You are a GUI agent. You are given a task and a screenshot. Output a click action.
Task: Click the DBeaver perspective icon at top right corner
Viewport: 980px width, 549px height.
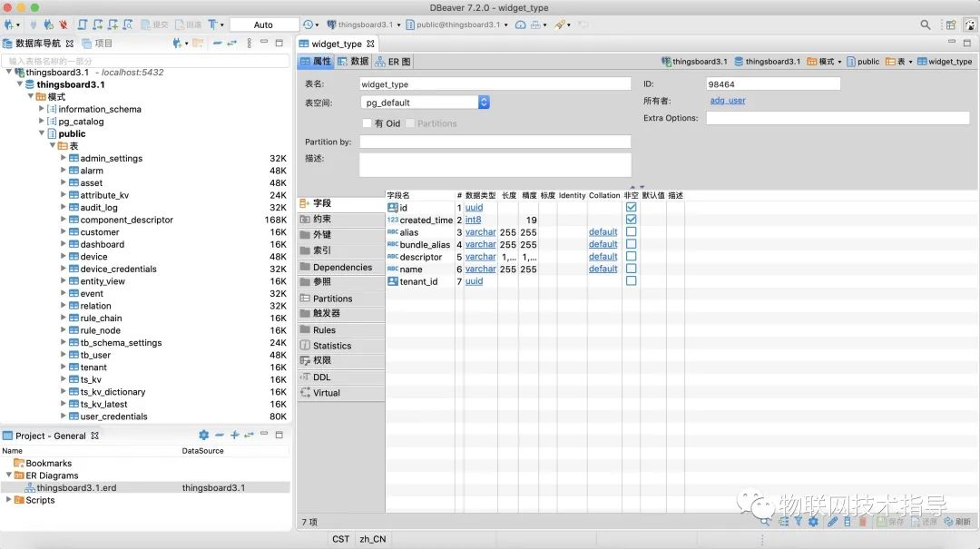970,25
